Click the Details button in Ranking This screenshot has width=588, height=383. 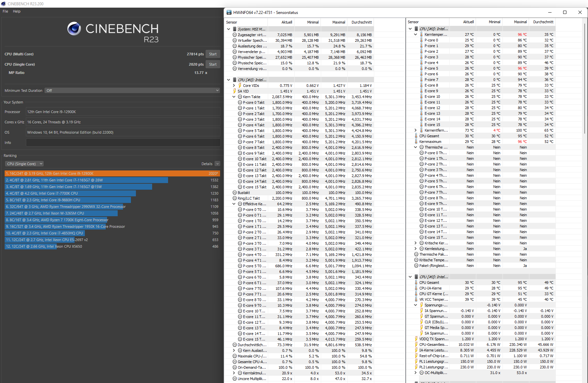pyautogui.click(x=207, y=164)
